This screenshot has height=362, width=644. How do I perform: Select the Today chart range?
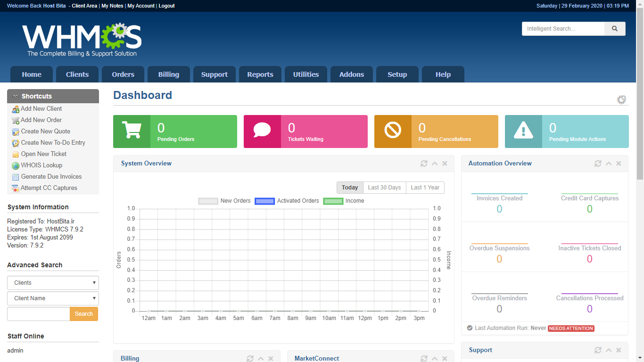tap(350, 188)
